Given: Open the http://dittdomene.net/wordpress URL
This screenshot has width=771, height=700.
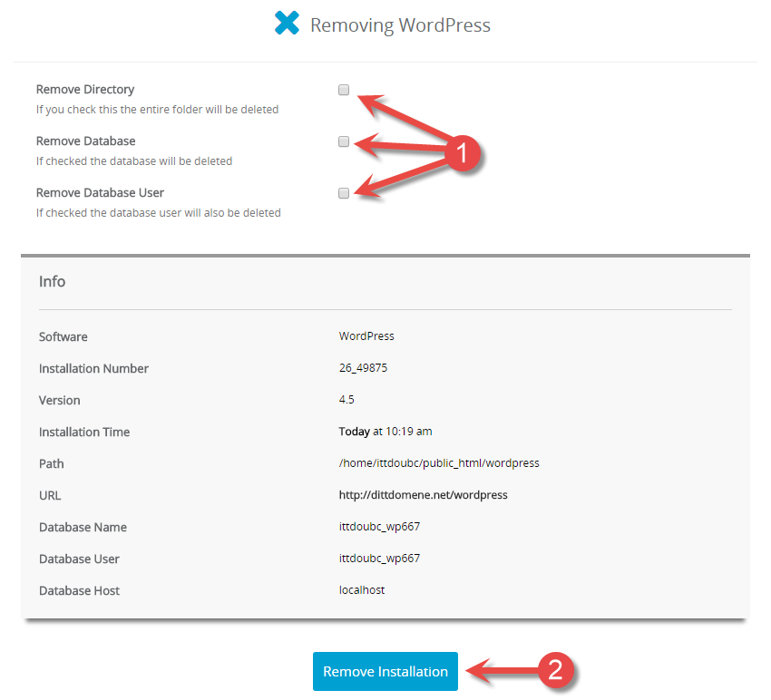Looking at the screenshot, I should (x=423, y=495).
